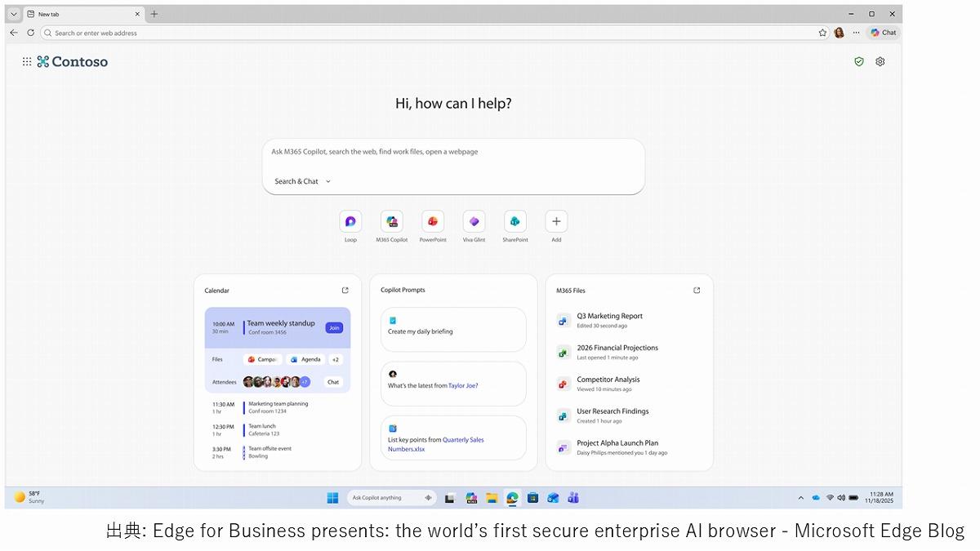The image size is (980, 551).
Task: Expand the M365 Files card
Action: [697, 290]
